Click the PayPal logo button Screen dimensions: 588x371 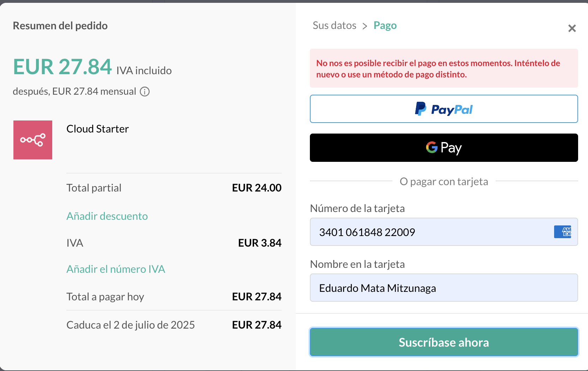click(x=444, y=109)
